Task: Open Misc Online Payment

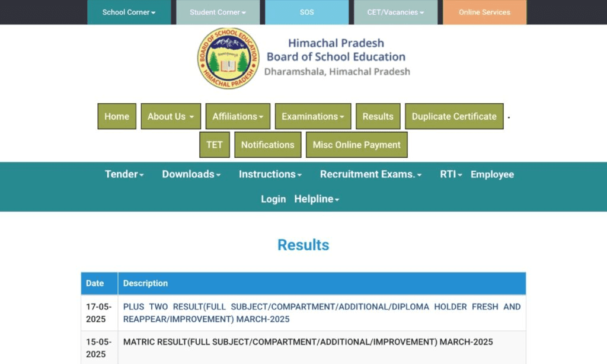Action: click(356, 145)
